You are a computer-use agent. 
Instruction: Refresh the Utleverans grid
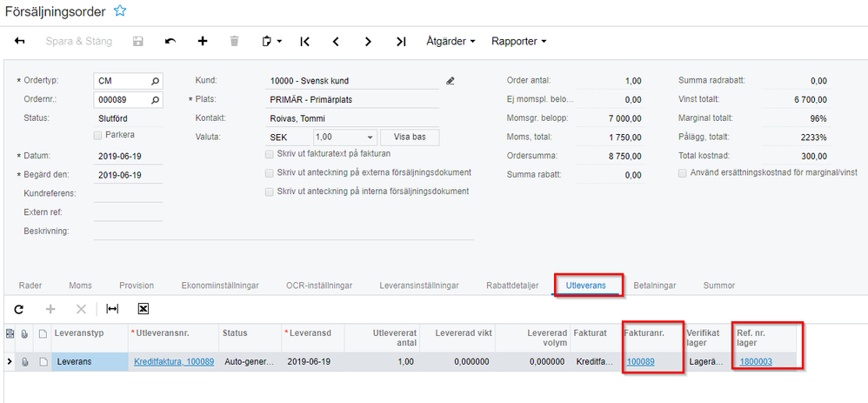tap(19, 308)
